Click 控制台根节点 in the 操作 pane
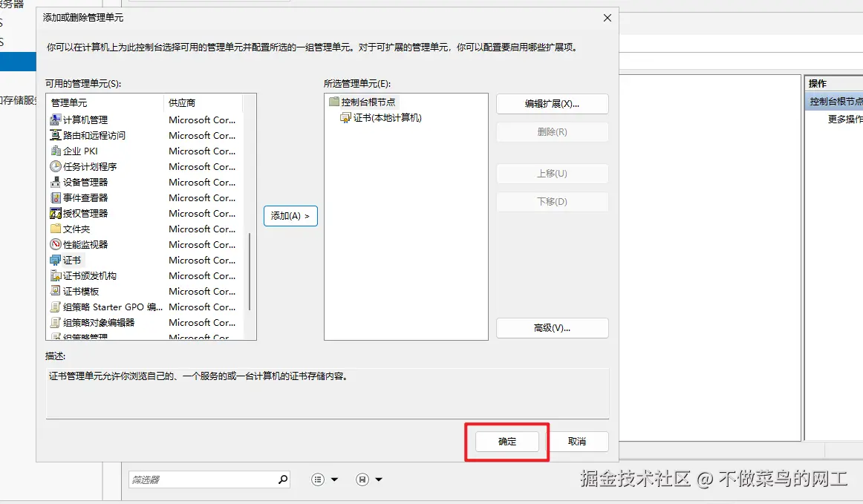The width and height of the screenshot is (863, 504). tap(836, 102)
